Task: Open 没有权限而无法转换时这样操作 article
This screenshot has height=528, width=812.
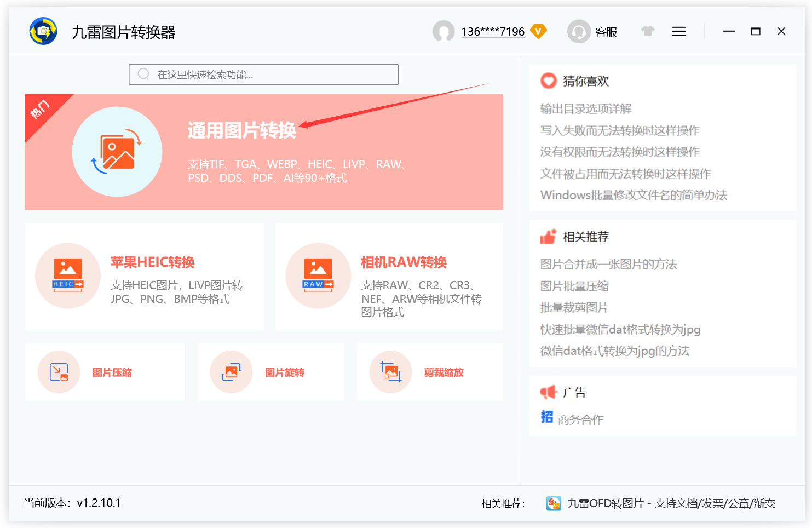Action: click(620, 152)
